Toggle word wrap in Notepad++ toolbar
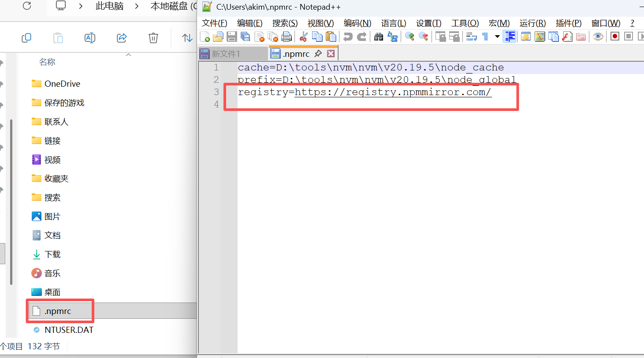 click(471, 37)
